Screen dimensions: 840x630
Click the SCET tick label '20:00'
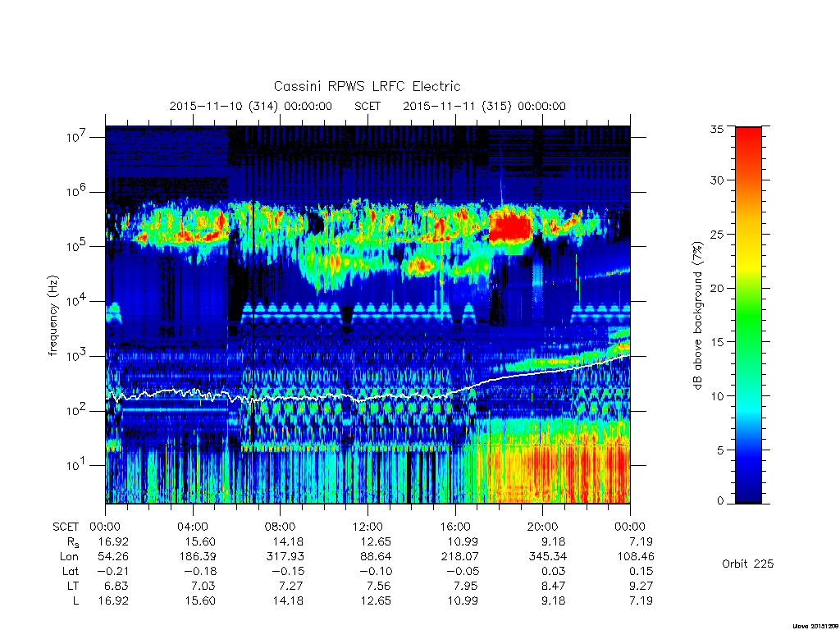click(x=543, y=527)
